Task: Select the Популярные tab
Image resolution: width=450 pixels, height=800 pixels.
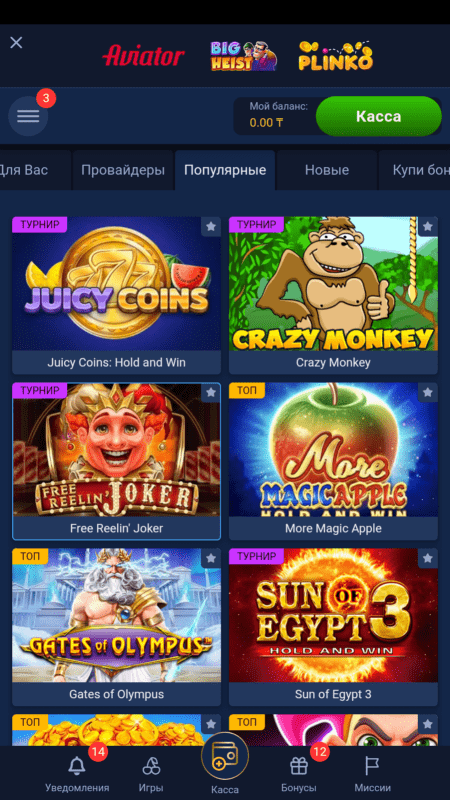Action: tap(225, 170)
